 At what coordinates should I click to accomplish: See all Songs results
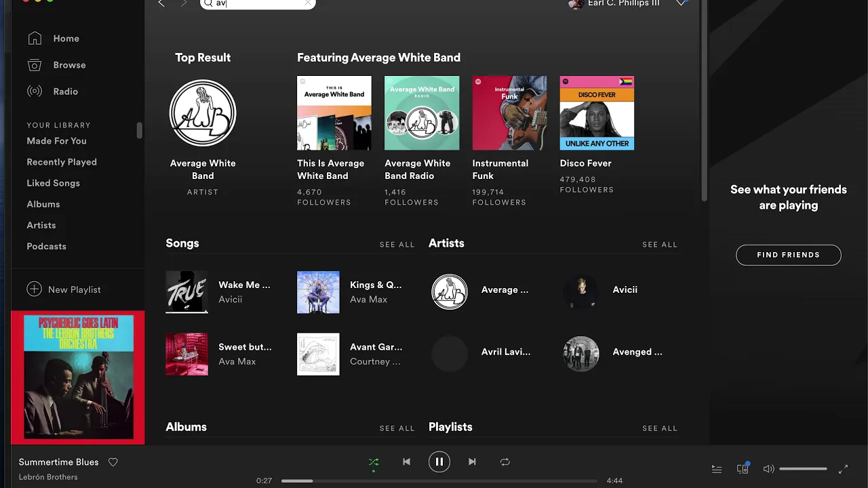point(397,245)
